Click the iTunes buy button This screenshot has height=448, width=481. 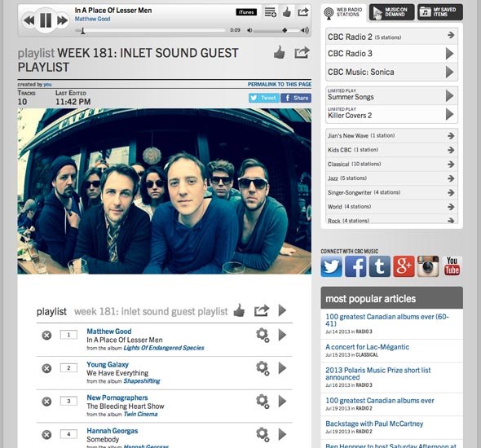tap(246, 12)
